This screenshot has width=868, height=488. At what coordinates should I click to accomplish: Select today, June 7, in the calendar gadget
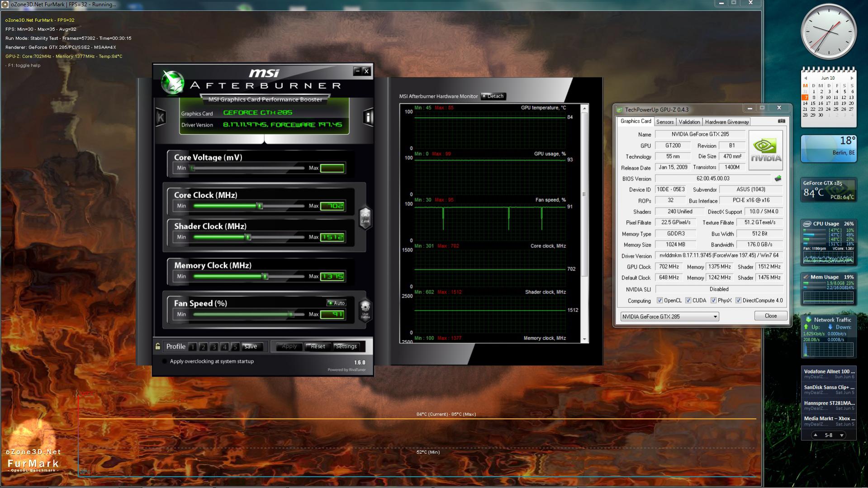(x=805, y=97)
